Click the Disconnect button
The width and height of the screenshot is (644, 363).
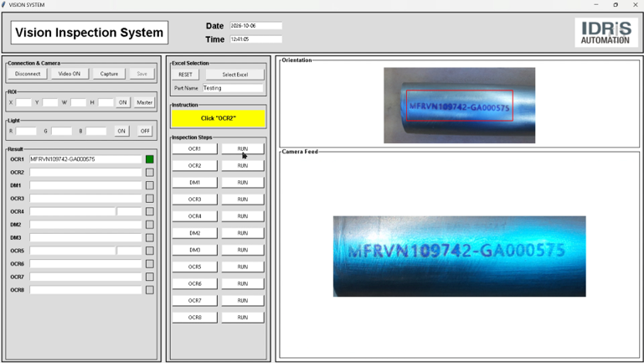[x=28, y=74]
